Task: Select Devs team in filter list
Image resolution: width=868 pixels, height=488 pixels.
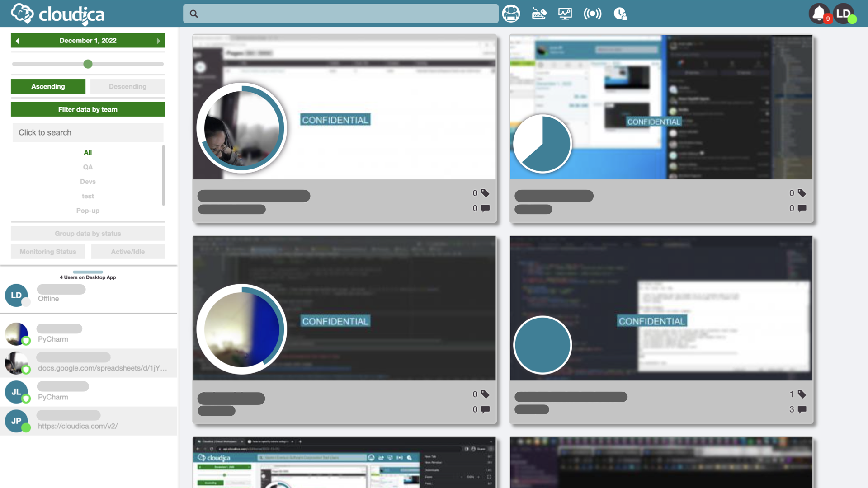Action: (88, 182)
